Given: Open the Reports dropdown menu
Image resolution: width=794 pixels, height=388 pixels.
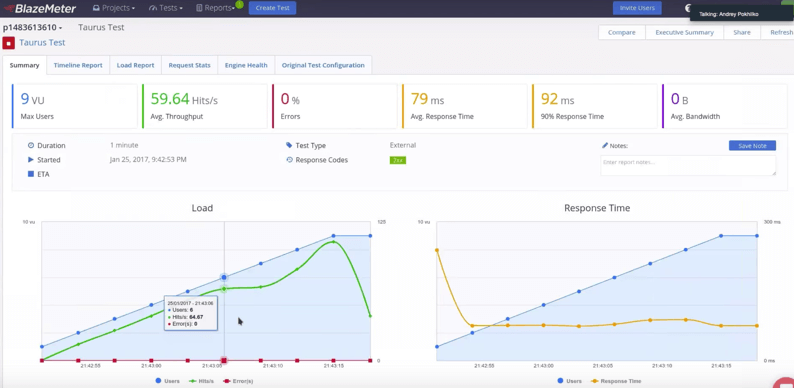Looking at the screenshot, I should (215, 8).
